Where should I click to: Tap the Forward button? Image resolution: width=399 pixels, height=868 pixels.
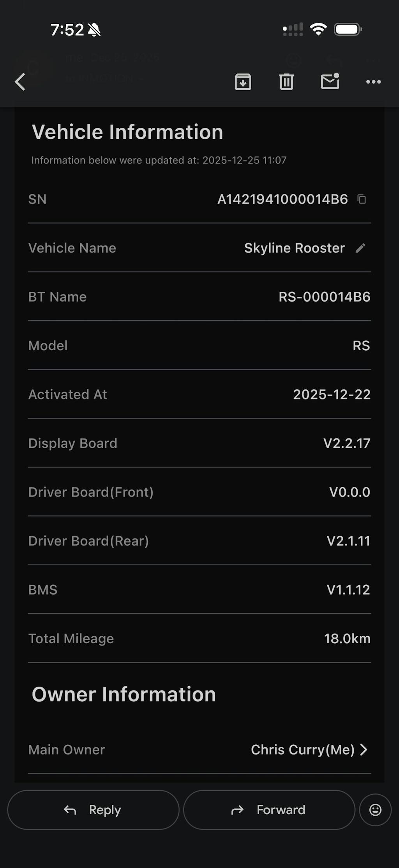269,810
